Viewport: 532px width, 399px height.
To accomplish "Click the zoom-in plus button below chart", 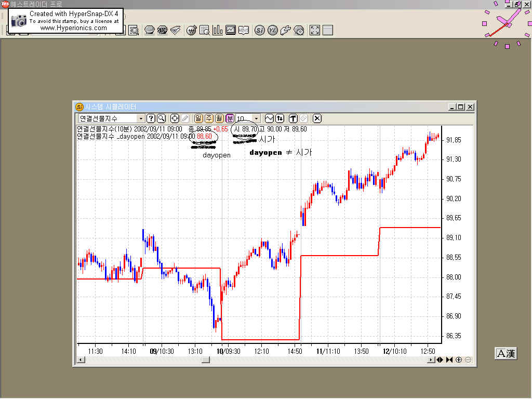I will 459,360.
